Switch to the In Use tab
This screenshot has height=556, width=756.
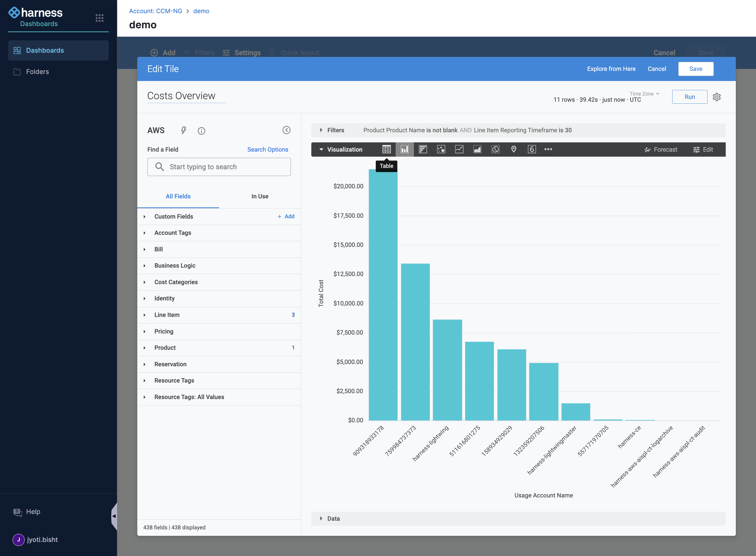point(260,196)
